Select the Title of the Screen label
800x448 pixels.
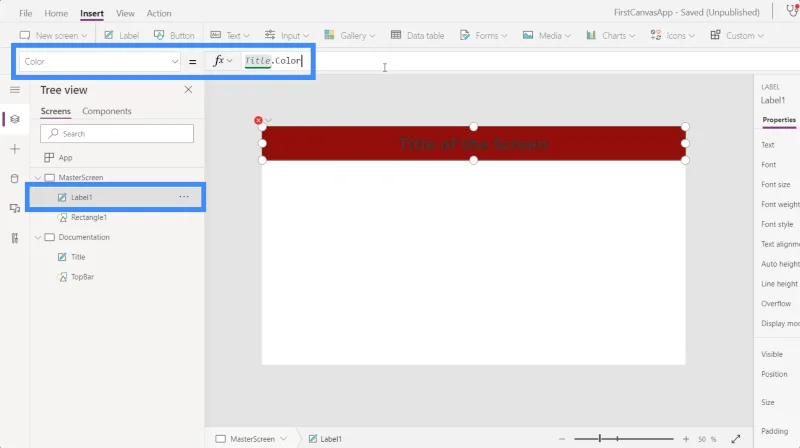click(x=473, y=144)
